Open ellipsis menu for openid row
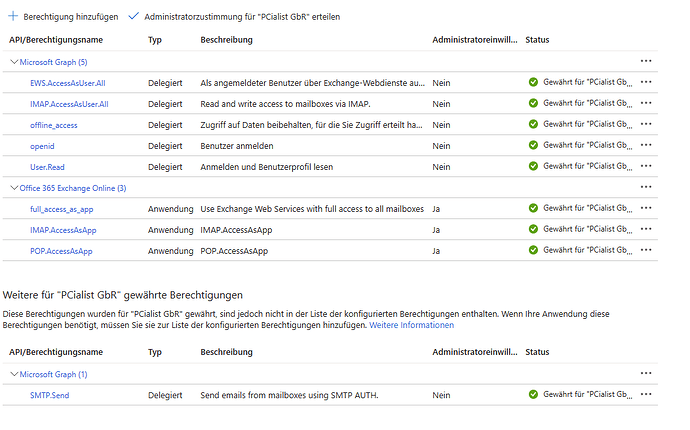690x430 pixels. [x=646, y=145]
